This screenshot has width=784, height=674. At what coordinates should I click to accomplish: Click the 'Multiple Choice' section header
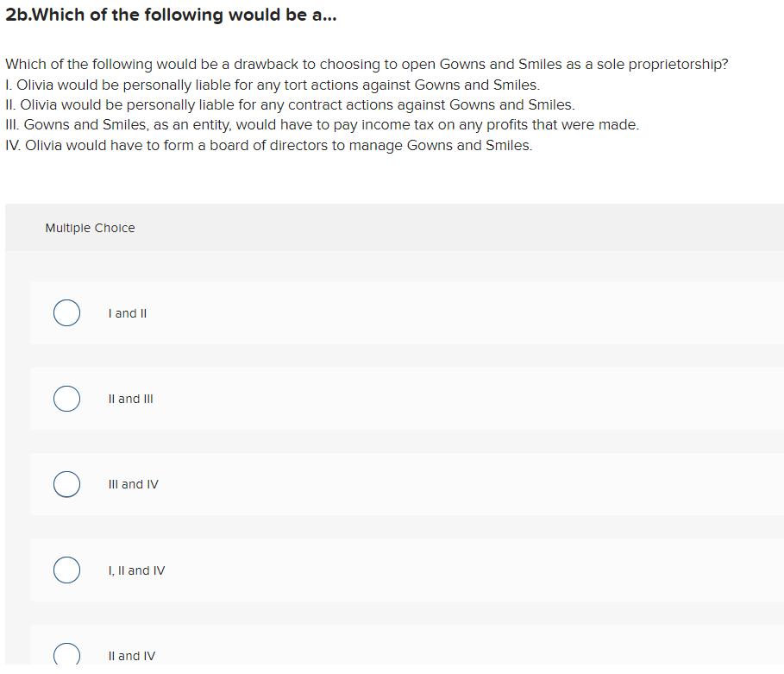point(90,228)
